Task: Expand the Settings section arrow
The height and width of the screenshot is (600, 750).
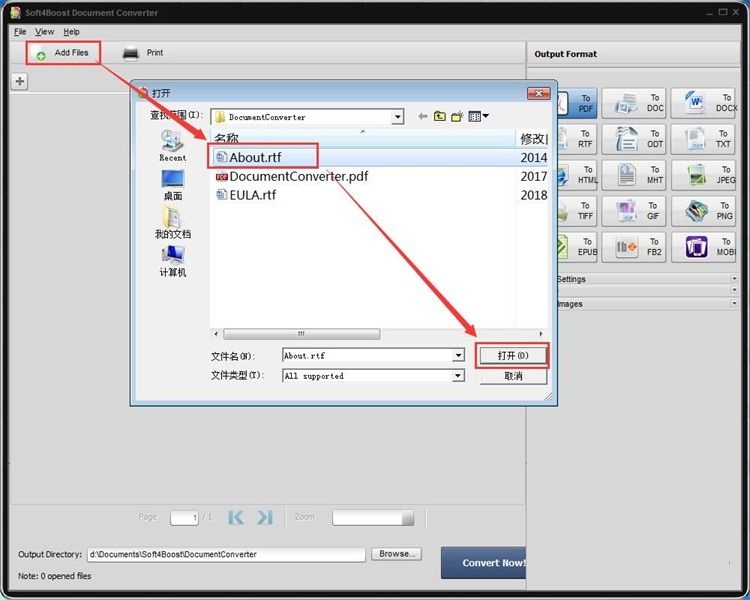Action: pyautogui.click(x=734, y=278)
